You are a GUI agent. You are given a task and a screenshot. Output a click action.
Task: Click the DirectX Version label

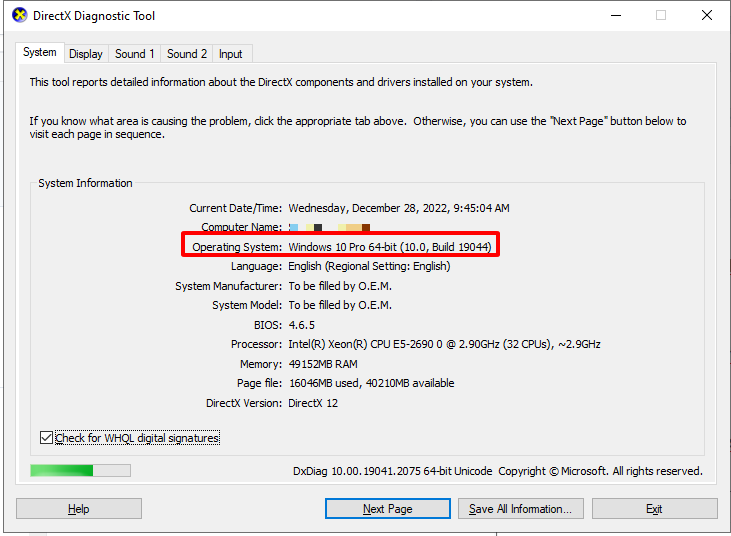[244, 403]
